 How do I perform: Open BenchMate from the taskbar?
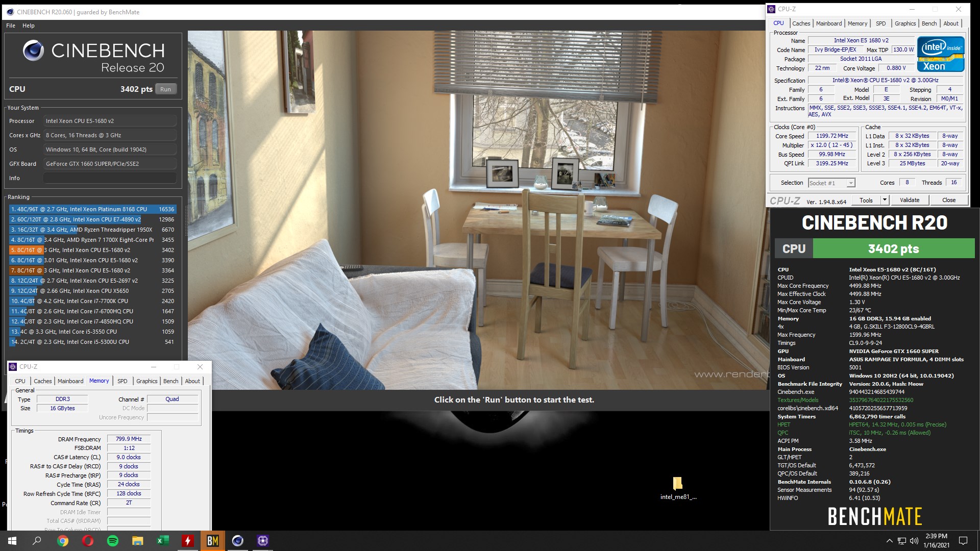(213, 541)
